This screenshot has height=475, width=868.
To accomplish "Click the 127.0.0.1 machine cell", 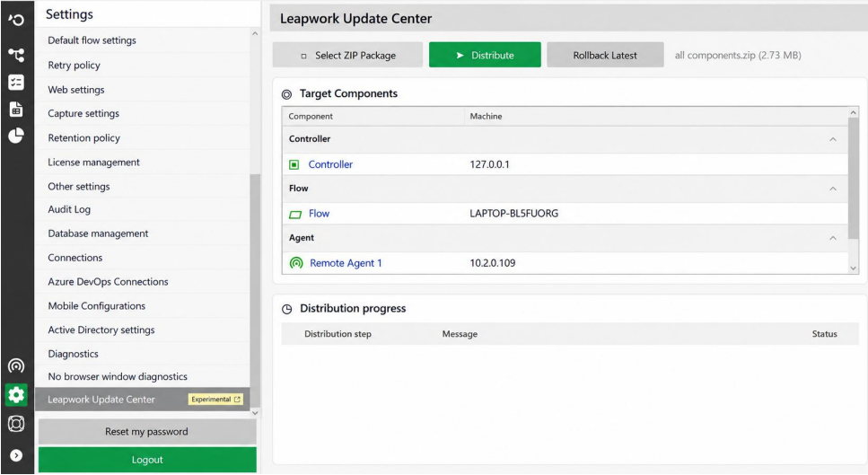I will pos(489,164).
